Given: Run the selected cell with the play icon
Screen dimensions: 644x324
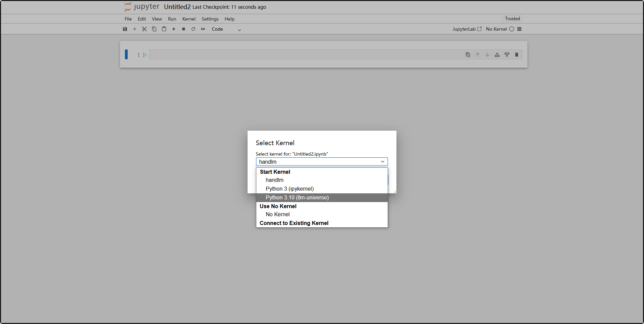Looking at the screenshot, I should coord(174,29).
